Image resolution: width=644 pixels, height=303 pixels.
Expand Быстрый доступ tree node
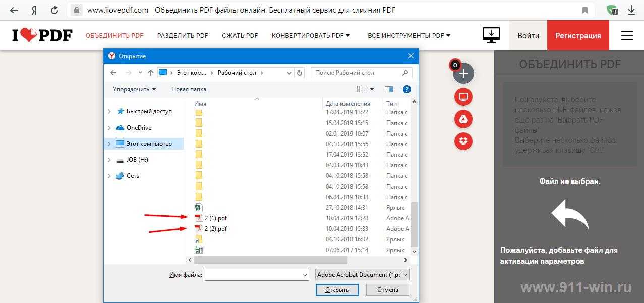tap(109, 111)
